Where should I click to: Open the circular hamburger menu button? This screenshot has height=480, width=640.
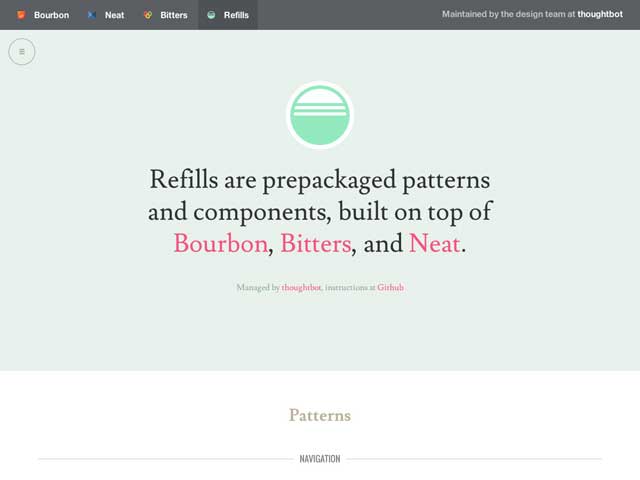tap(22, 51)
